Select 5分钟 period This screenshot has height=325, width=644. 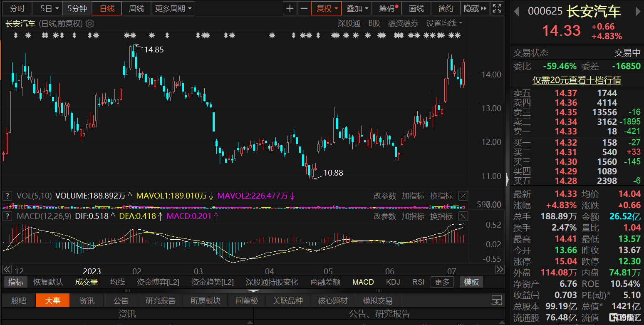77,8
